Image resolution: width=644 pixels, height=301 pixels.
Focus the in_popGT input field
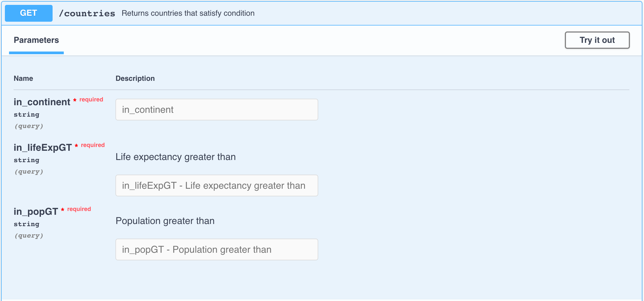pos(217,249)
